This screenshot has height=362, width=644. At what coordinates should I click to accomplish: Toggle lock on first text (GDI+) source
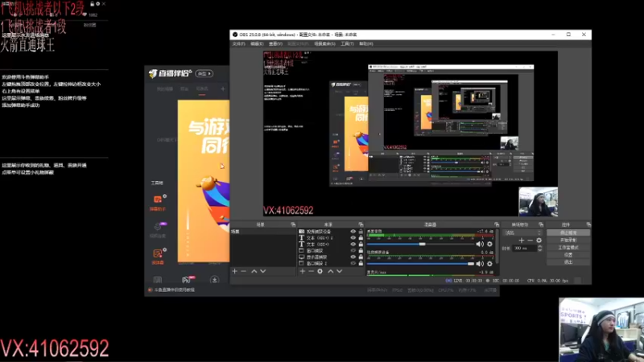pos(361,237)
